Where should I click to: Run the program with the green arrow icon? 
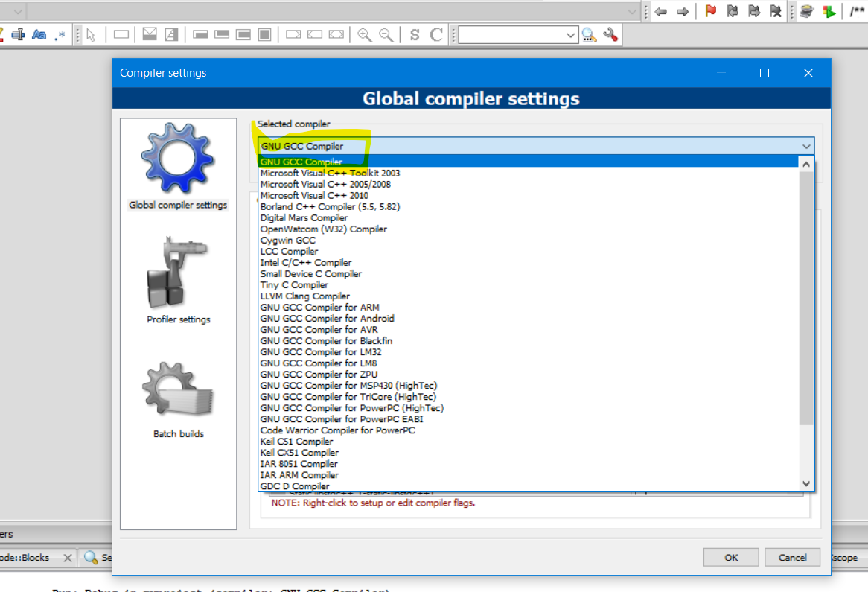click(x=829, y=11)
